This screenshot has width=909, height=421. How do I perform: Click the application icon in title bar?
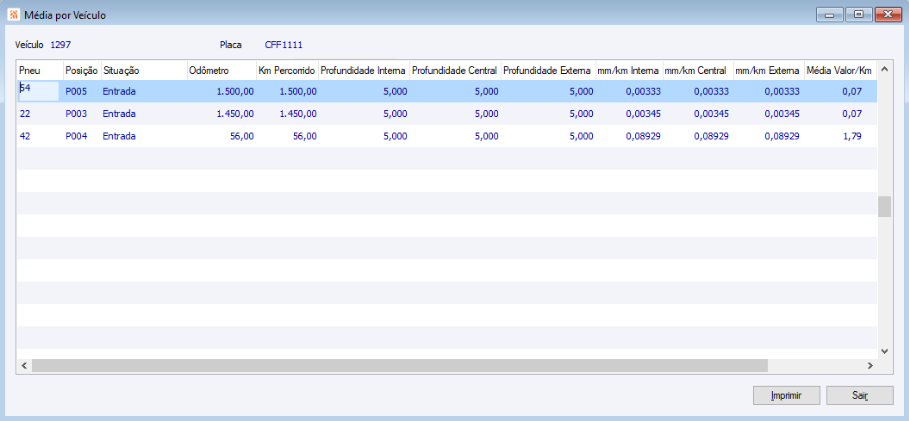coord(14,16)
